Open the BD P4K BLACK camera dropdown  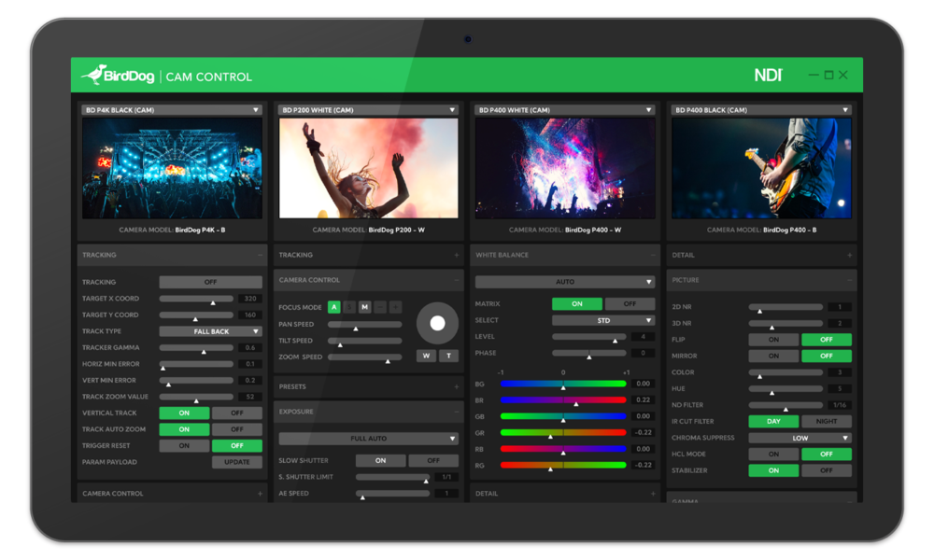coord(172,110)
